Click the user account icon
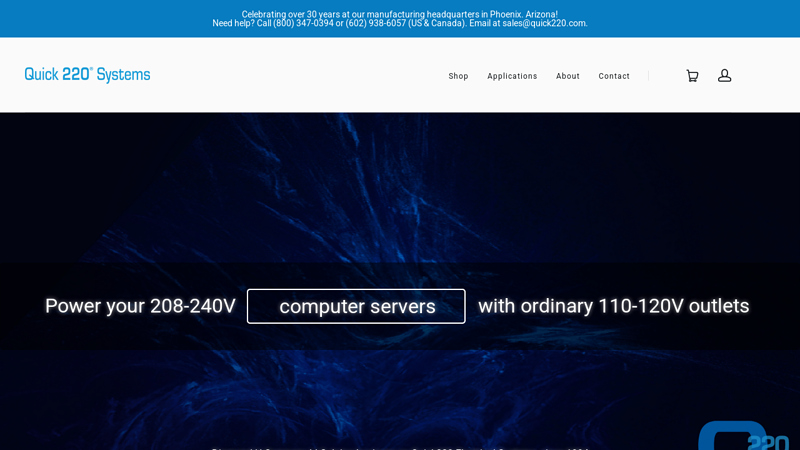The height and width of the screenshot is (450, 800). pos(725,76)
